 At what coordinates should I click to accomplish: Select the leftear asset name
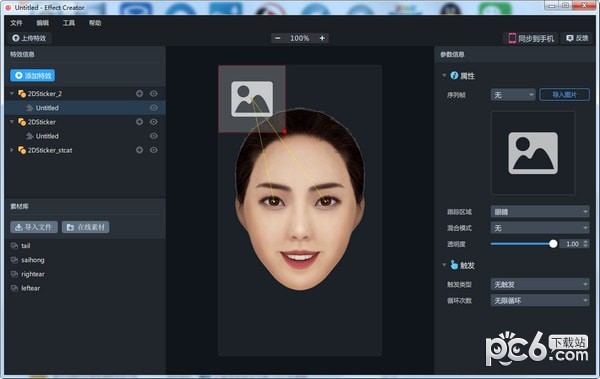click(31, 288)
